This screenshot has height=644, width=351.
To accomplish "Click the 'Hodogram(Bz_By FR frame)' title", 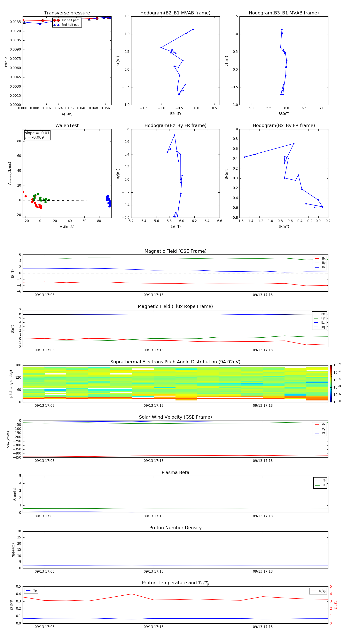I will pos(175,125).
